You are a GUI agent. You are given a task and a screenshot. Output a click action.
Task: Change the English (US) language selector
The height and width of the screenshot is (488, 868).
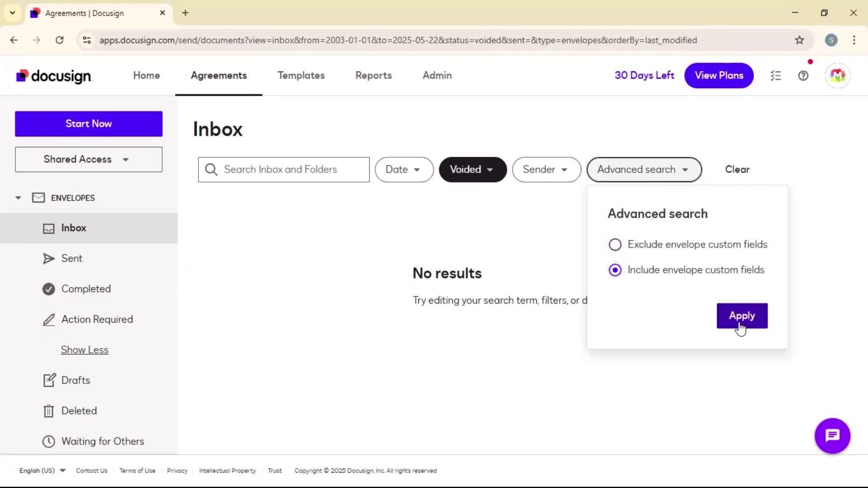[x=42, y=470]
